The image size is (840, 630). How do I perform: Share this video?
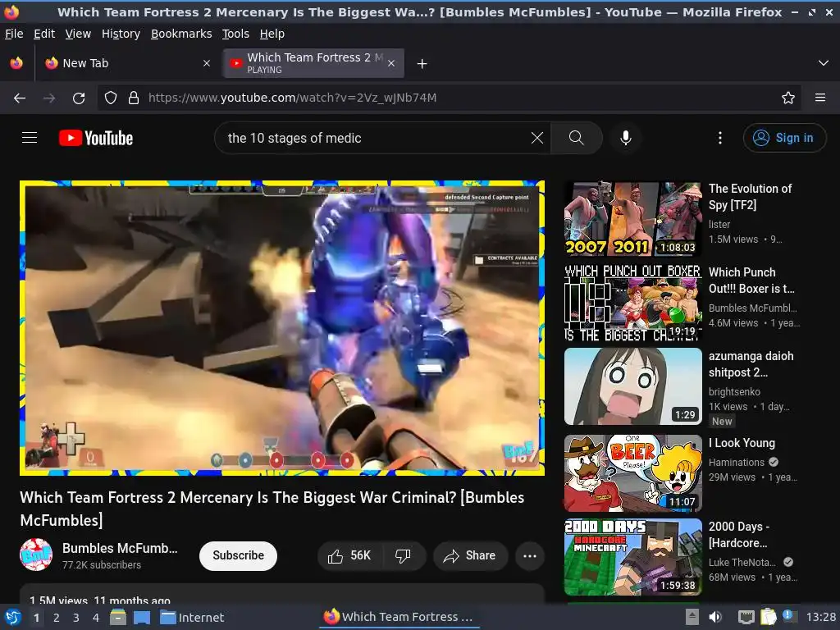pyautogui.click(x=469, y=555)
